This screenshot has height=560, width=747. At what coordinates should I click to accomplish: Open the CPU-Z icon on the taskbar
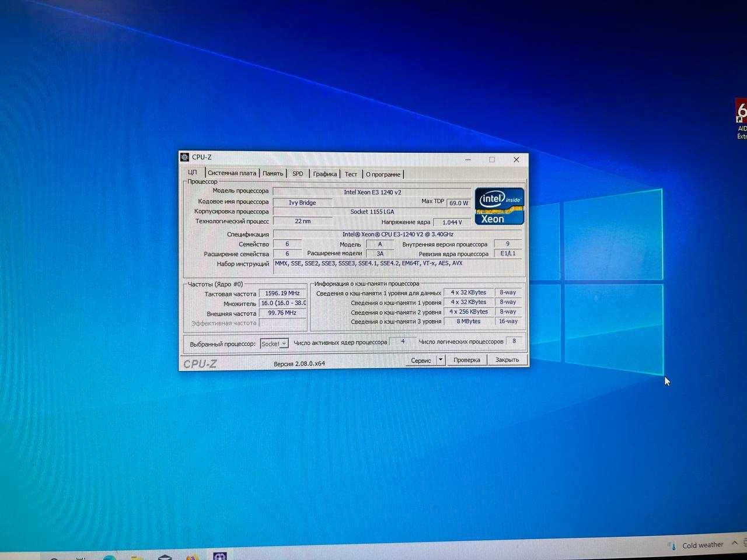click(x=220, y=556)
